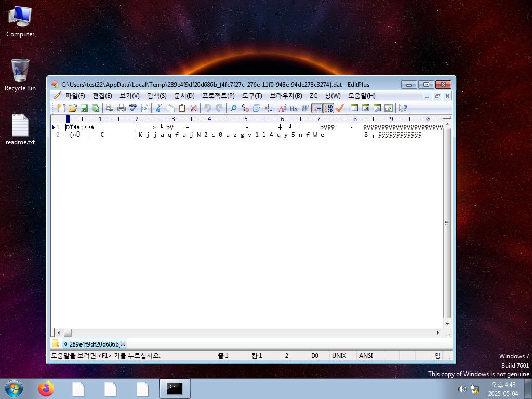Click the full screen toolbar icon
Screen dimensions: 532x399
(389, 108)
